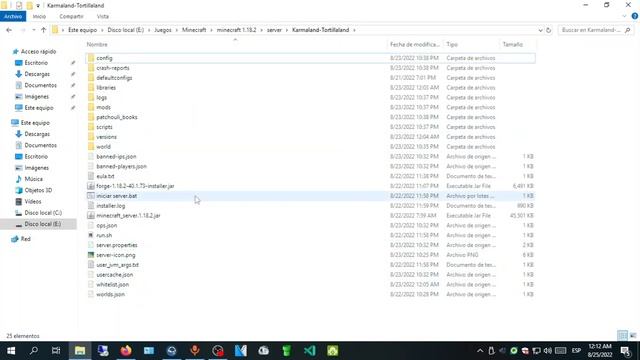Go up one folder level

click(x=43, y=30)
